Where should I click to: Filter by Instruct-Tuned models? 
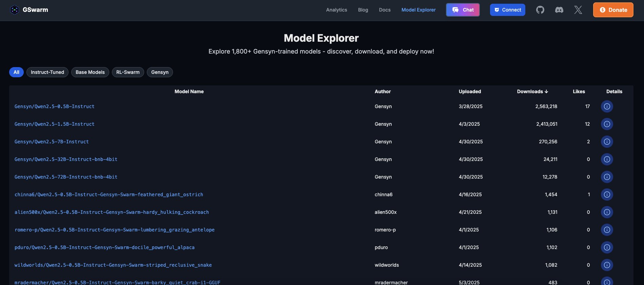point(47,72)
